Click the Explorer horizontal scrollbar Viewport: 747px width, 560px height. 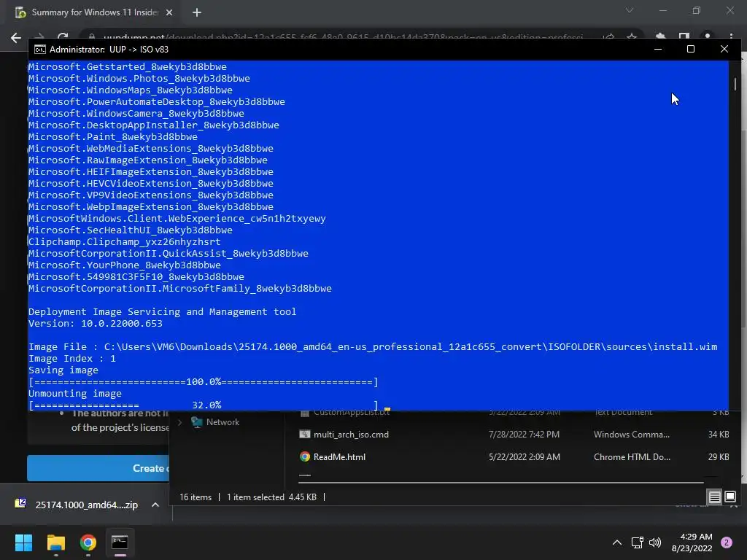pos(500,483)
